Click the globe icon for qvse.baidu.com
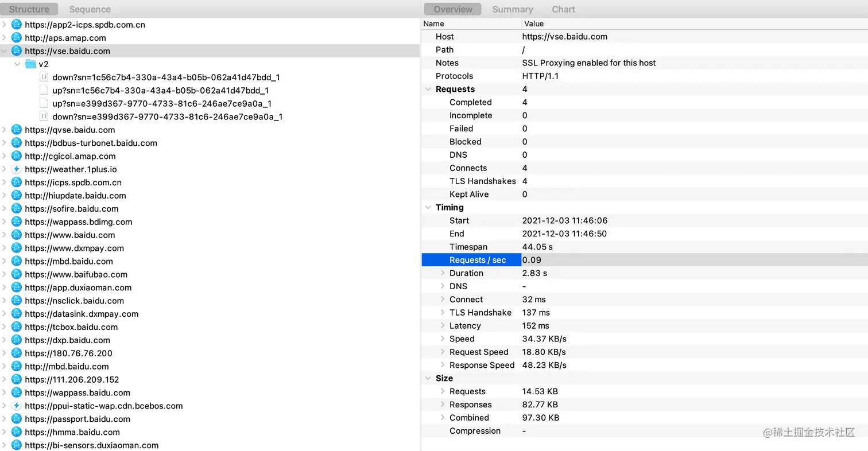Image resolution: width=868 pixels, height=451 pixels. (17, 130)
